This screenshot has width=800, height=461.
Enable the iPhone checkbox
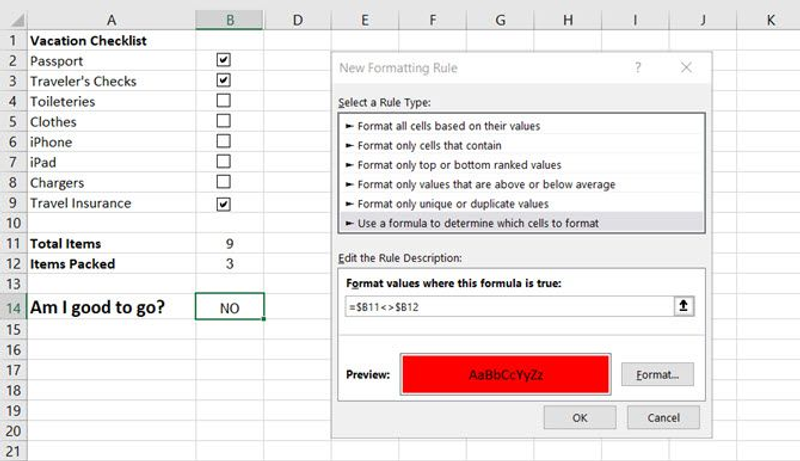coord(224,141)
